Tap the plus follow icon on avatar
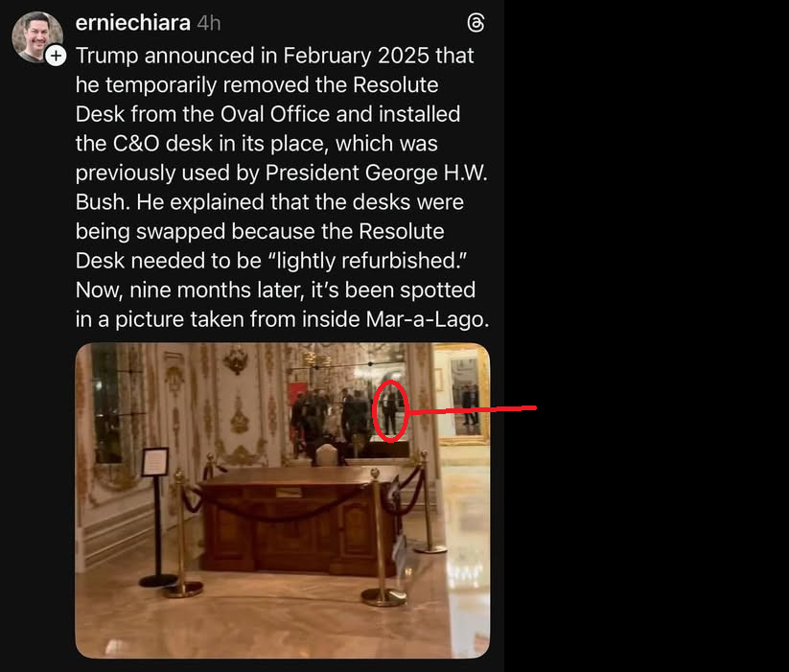 tap(56, 56)
